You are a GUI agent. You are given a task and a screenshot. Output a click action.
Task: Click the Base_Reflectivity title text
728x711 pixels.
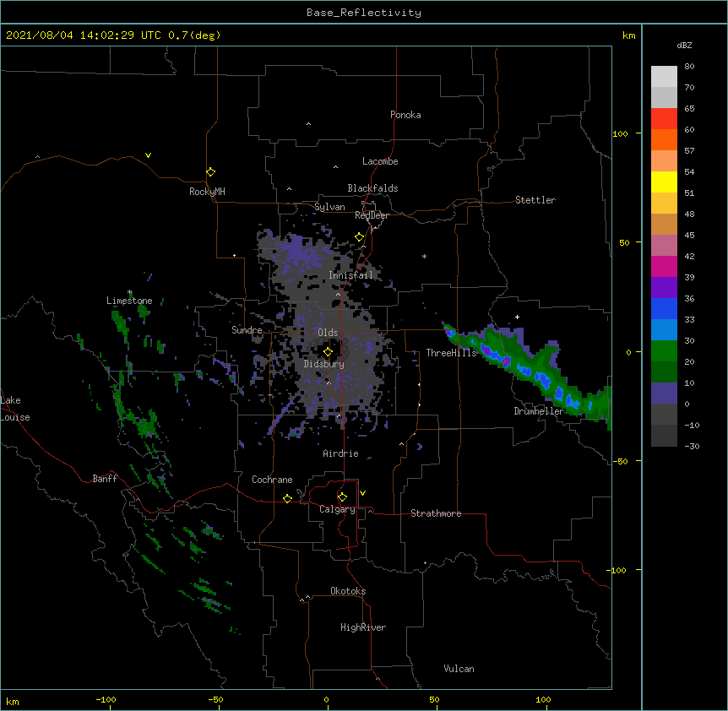tap(364, 13)
